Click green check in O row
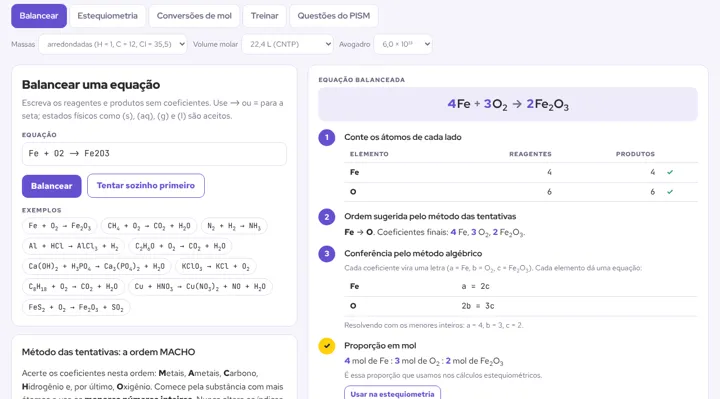This screenshot has width=720, height=399. [670, 192]
